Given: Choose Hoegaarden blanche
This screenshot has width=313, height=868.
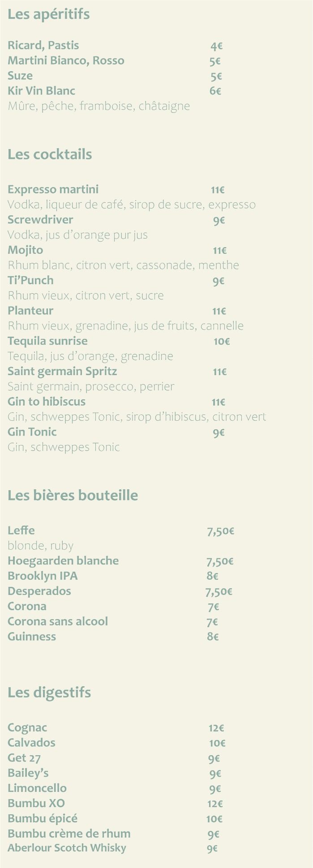Looking at the screenshot, I should (x=63, y=561).
